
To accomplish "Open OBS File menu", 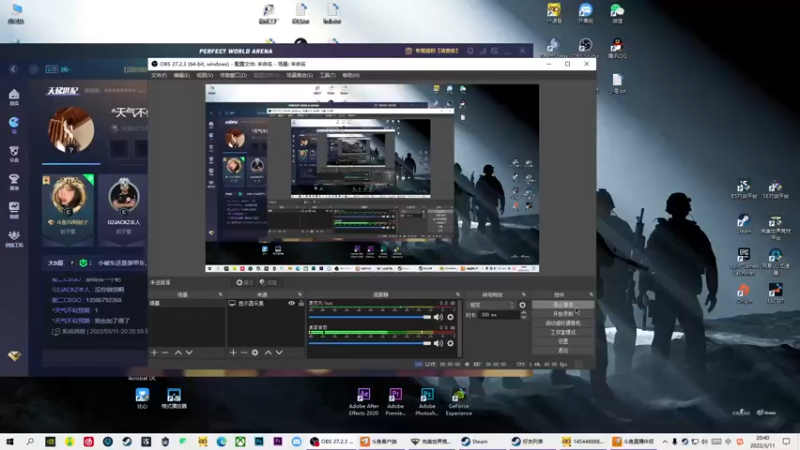I will pyautogui.click(x=159, y=75).
